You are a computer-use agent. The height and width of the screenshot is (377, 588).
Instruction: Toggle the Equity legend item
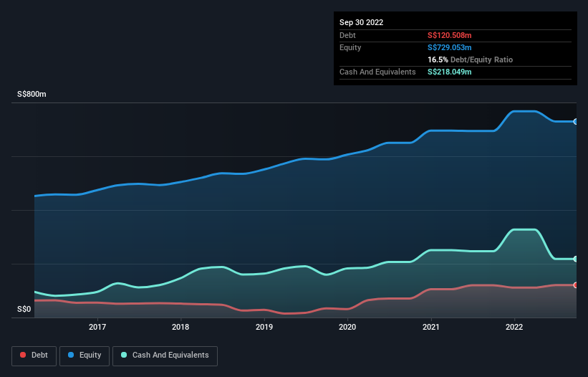(85, 355)
